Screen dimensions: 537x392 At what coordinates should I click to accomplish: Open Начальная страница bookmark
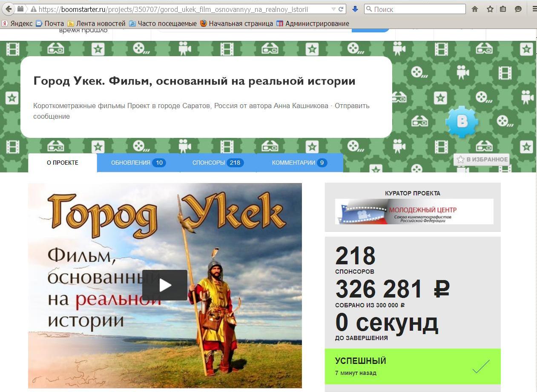click(x=236, y=24)
